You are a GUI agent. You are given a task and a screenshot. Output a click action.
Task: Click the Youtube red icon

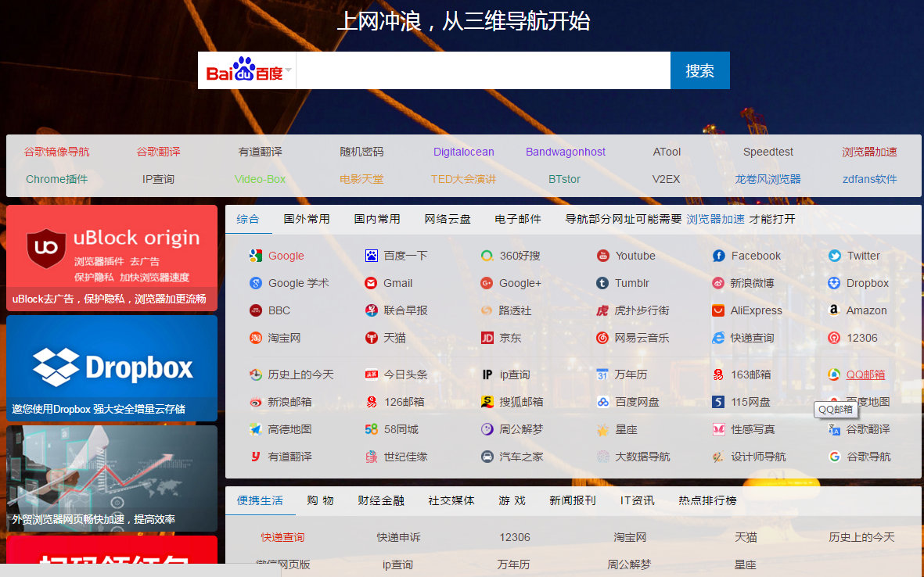pos(602,256)
